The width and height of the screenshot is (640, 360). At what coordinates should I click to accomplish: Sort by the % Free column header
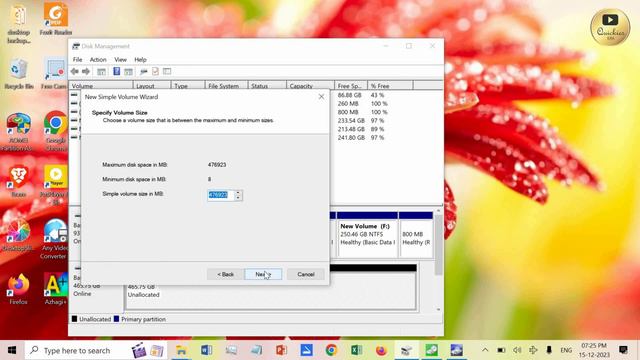coord(390,86)
